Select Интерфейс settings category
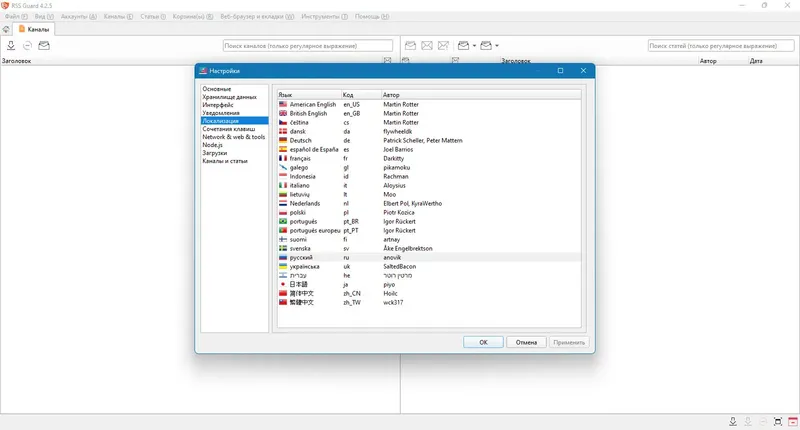 click(x=235, y=105)
